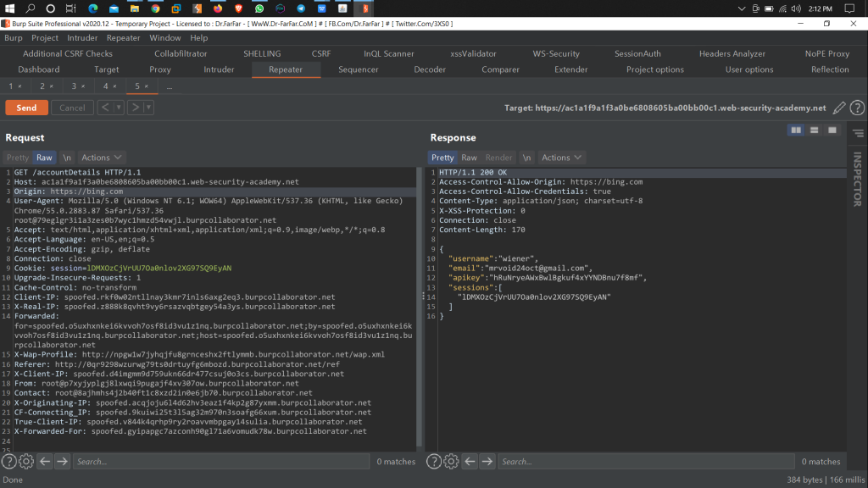The width and height of the screenshot is (868, 488).
Task: Switch to top-bottom layout view
Action: (x=815, y=130)
